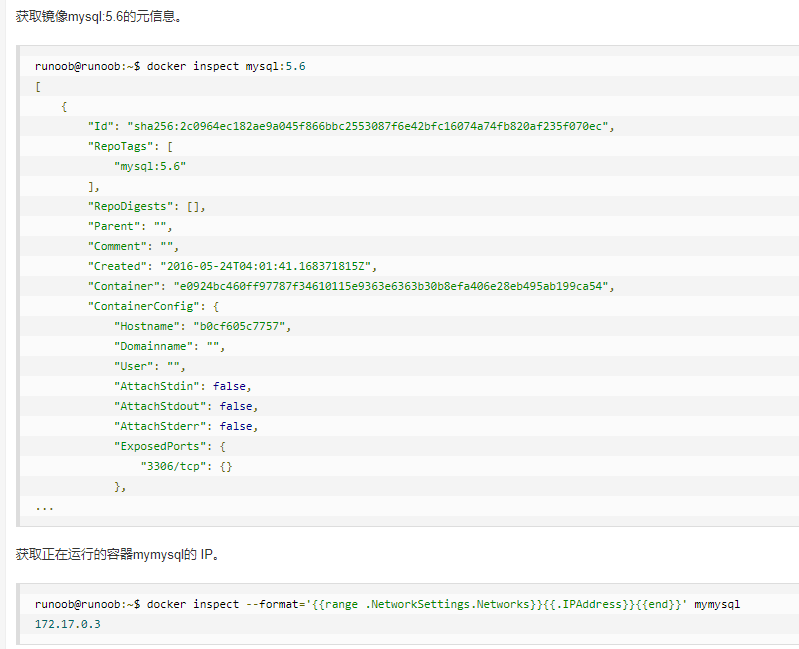The width and height of the screenshot is (799, 649).
Task: Click the "3306/tcp": {} line
Action: click(x=187, y=466)
